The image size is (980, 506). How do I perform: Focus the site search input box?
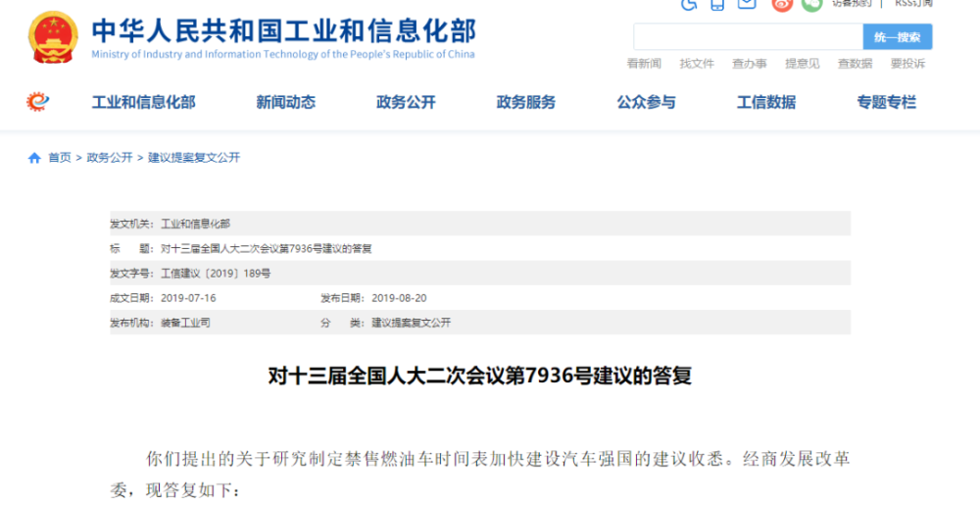[x=748, y=37]
